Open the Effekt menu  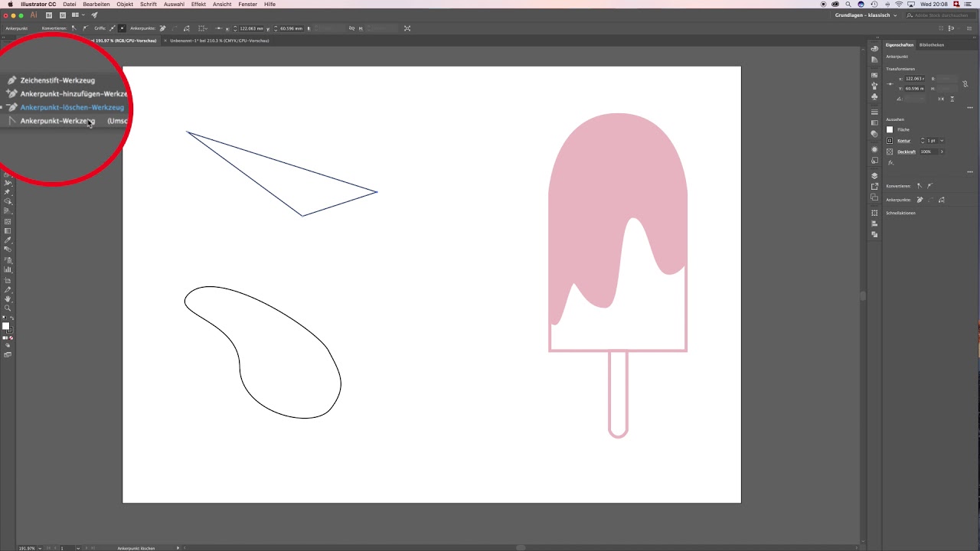[198, 5]
